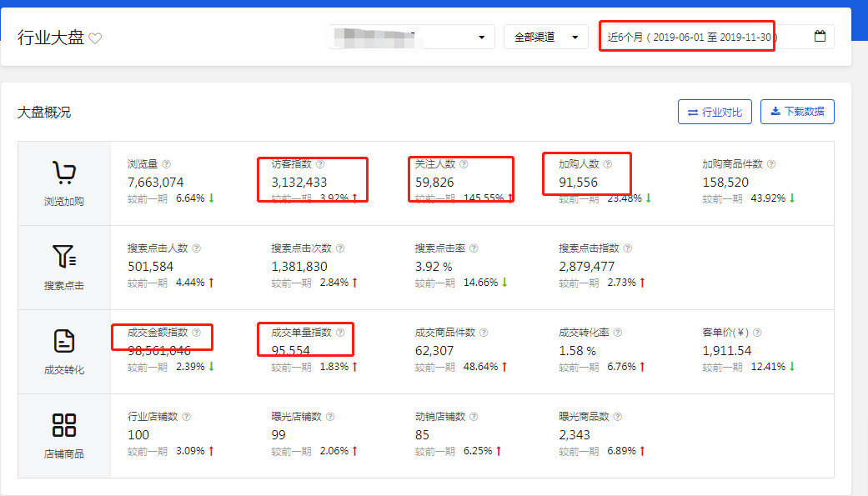Open the calendar date picker icon
The width and height of the screenshot is (868, 496).
point(820,37)
